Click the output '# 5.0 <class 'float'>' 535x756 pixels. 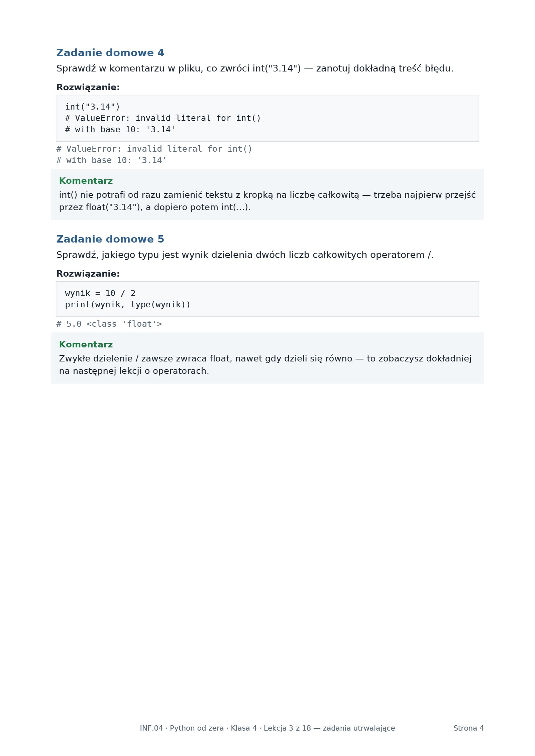tap(109, 324)
